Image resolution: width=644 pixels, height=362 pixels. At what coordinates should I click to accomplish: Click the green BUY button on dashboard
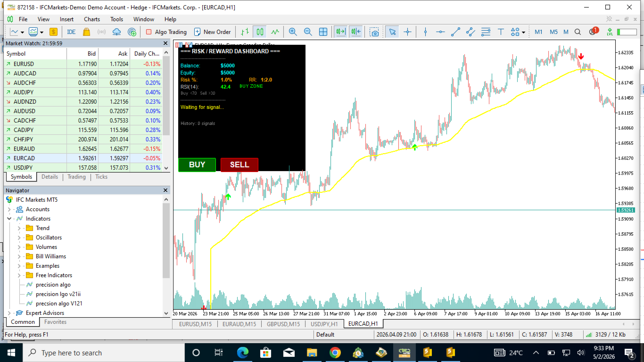coord(197,165)
